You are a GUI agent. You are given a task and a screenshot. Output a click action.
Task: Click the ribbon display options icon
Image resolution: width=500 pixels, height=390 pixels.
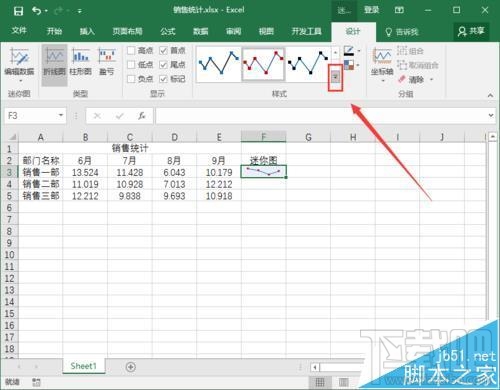[x=399, y=10]
